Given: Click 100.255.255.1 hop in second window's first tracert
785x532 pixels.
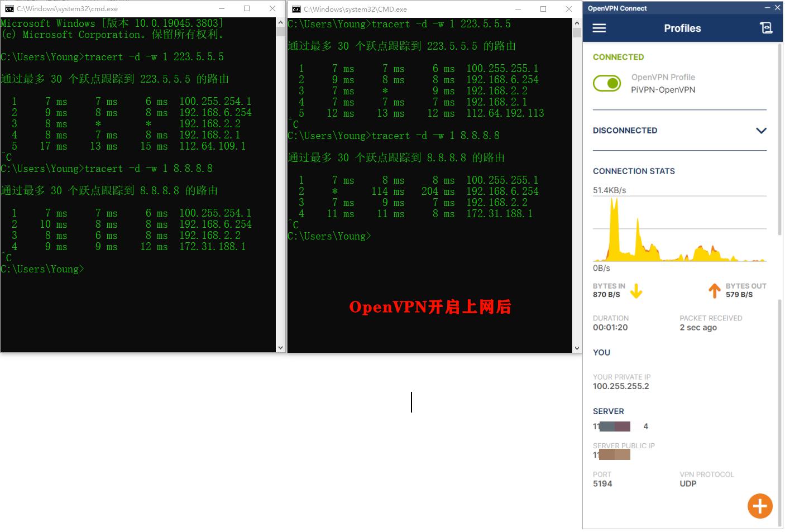Looking at the screenshot, I should (x=502, y=69).
